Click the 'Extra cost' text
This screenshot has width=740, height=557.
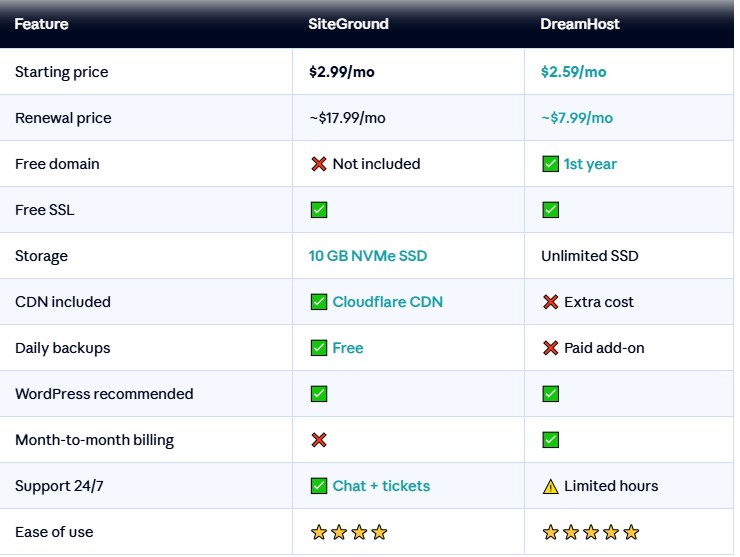pos(599,302)
